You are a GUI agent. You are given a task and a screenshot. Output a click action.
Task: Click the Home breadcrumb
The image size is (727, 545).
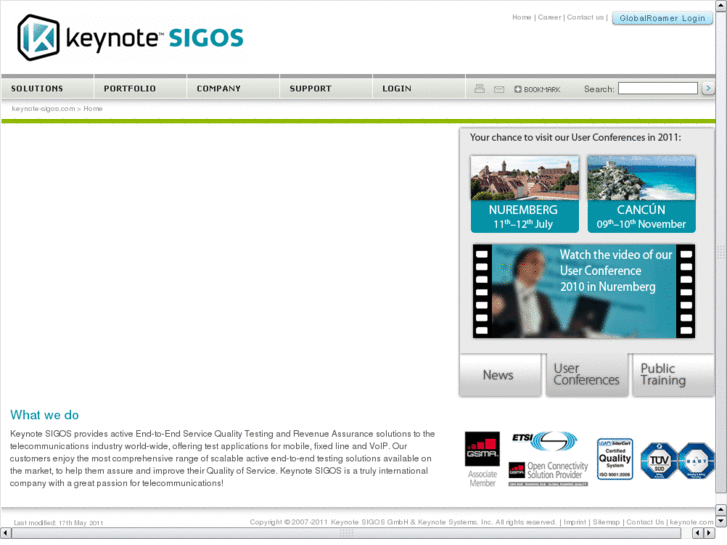click(x=93, y=109)
